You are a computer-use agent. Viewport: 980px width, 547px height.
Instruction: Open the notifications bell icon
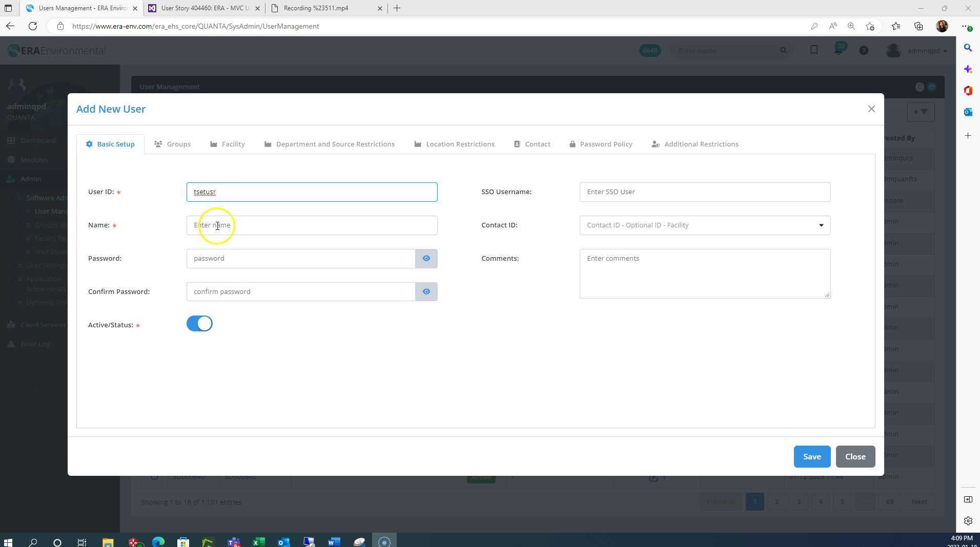pos(839,50)
